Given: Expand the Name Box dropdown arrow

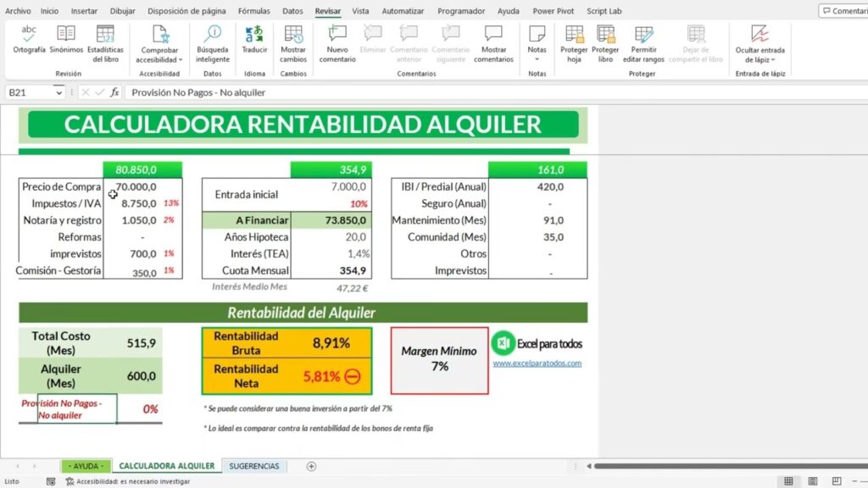Looking at the screenshot, I should [x=58, y=92].
